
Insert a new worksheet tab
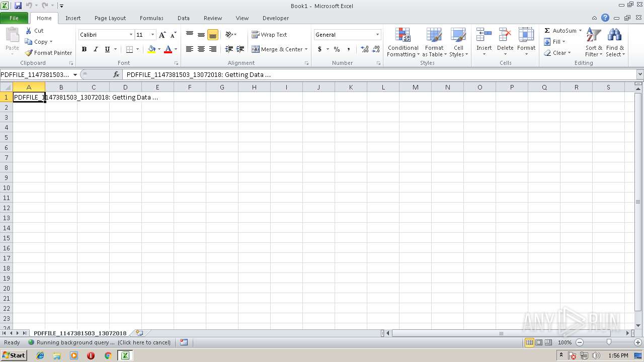pos(139,333)
